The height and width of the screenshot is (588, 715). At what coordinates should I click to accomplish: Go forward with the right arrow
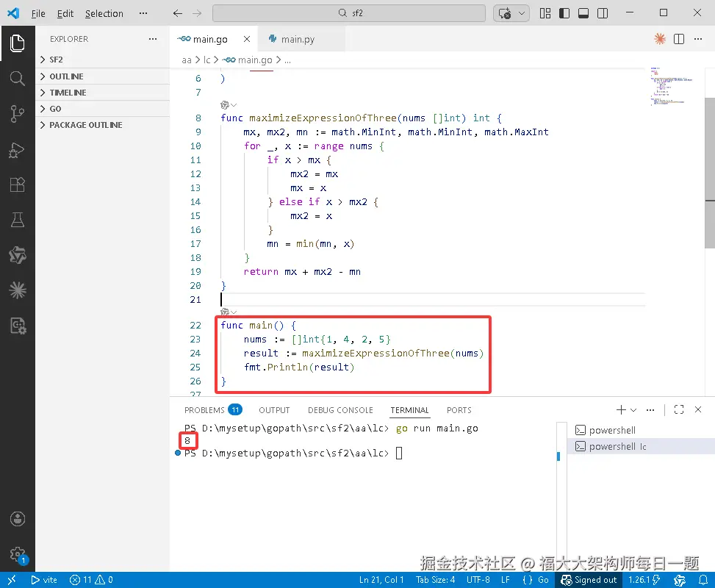(197, 13)
